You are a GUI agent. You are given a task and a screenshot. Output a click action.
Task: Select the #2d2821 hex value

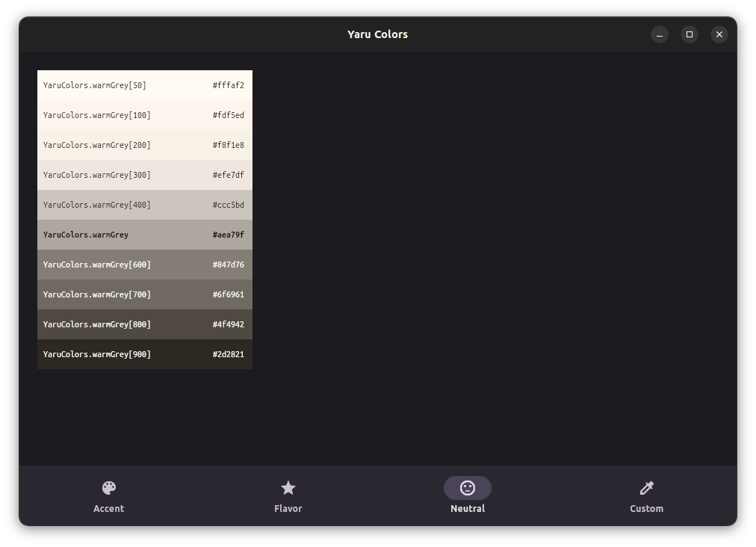click(229, 354)
